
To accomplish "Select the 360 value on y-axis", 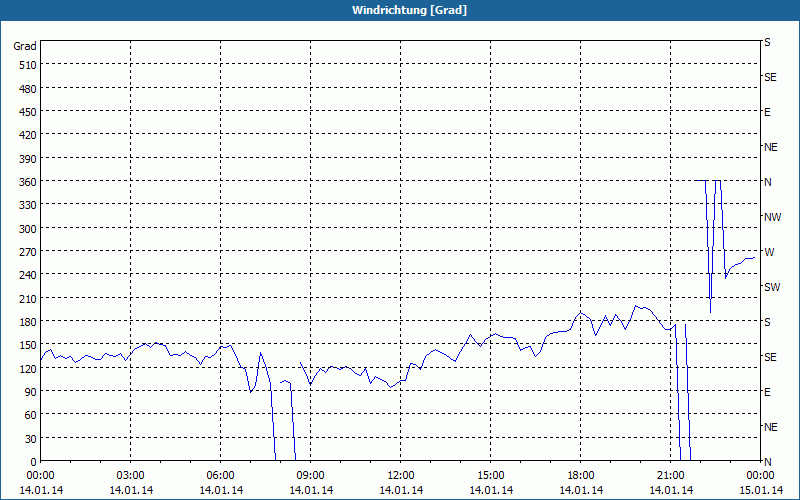I will pos(25,181).
